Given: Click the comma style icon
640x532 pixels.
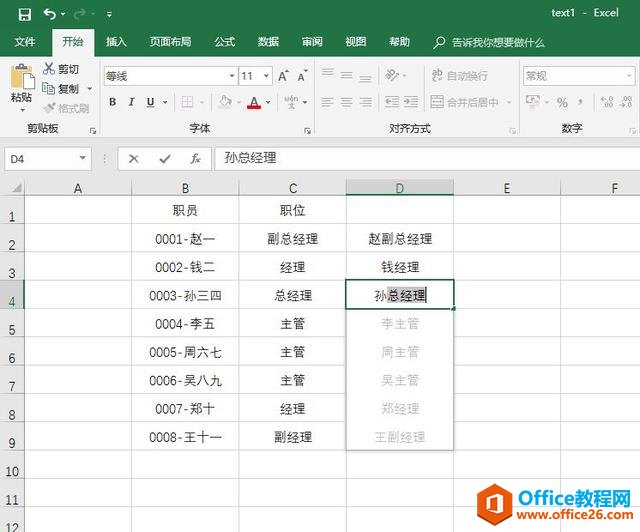Looking at the screenshot, I should (x=580, y=102).
